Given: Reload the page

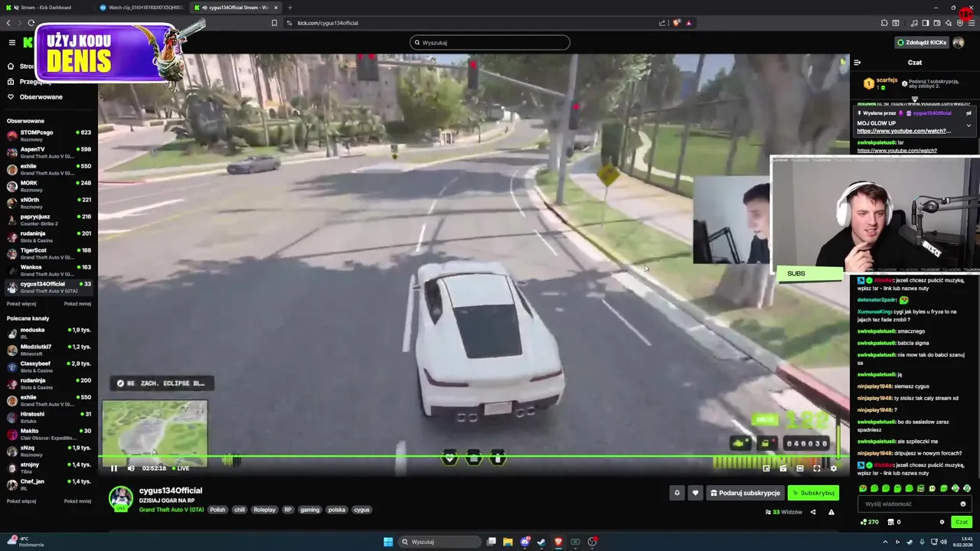Looking at the screenshot, I should pyautogui.click(x=31, y=23).
